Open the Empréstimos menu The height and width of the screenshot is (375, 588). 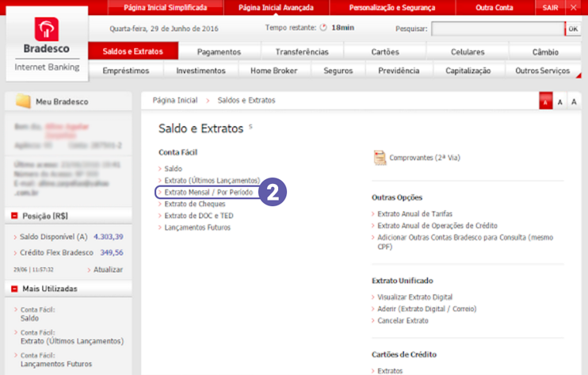click(126, 71)
